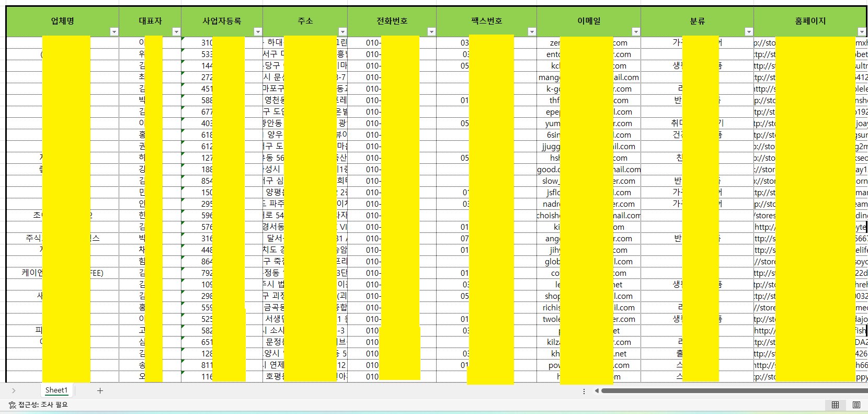The image size is (868, 414).
Task: Select the 분류 header cell
Action: [698, 21]
